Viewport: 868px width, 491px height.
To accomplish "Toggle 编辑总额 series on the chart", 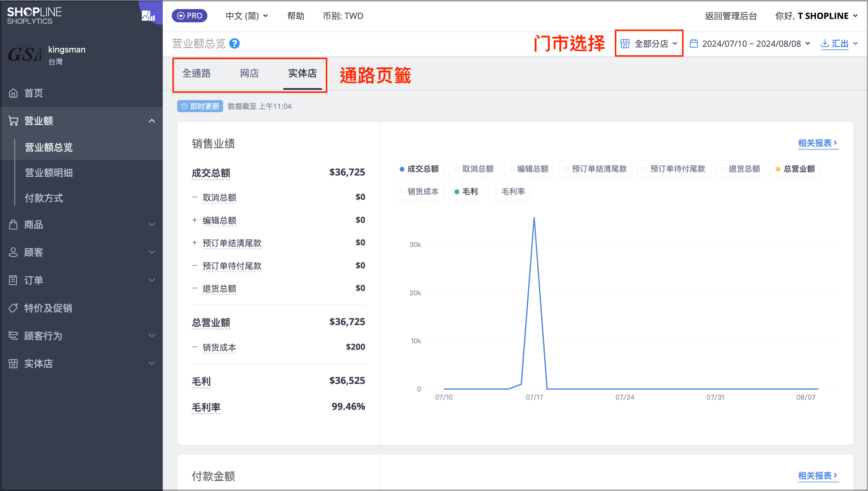I will 529,169.
